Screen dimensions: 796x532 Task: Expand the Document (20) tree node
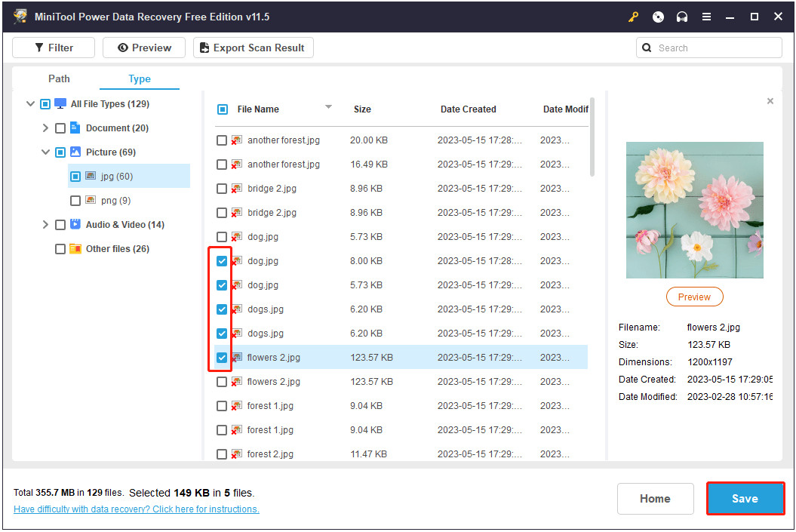click(45, 128)
